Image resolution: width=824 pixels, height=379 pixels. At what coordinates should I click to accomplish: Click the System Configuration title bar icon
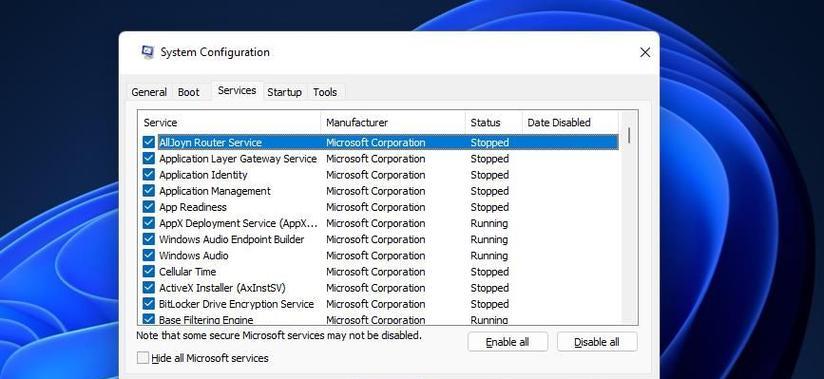(x=148, y=52)
